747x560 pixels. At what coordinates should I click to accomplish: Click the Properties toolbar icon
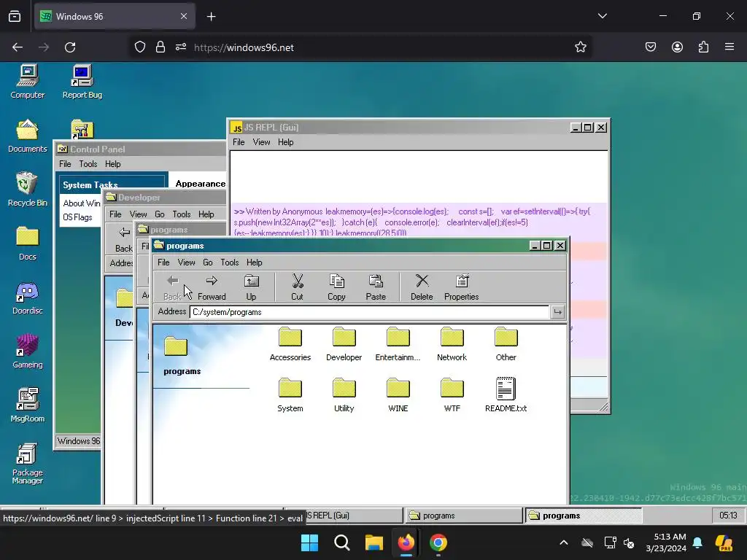pos(461,287)
